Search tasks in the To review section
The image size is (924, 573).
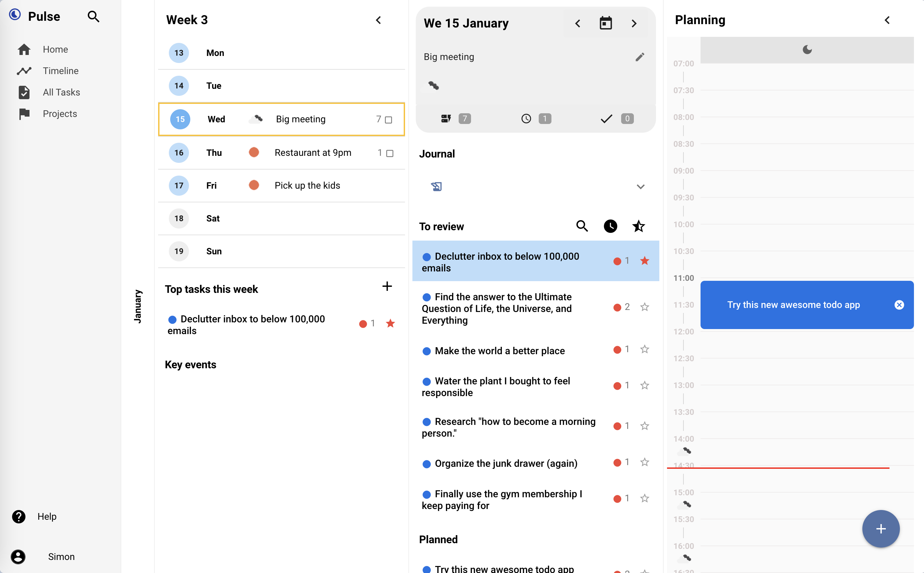(x=582, y=226)
